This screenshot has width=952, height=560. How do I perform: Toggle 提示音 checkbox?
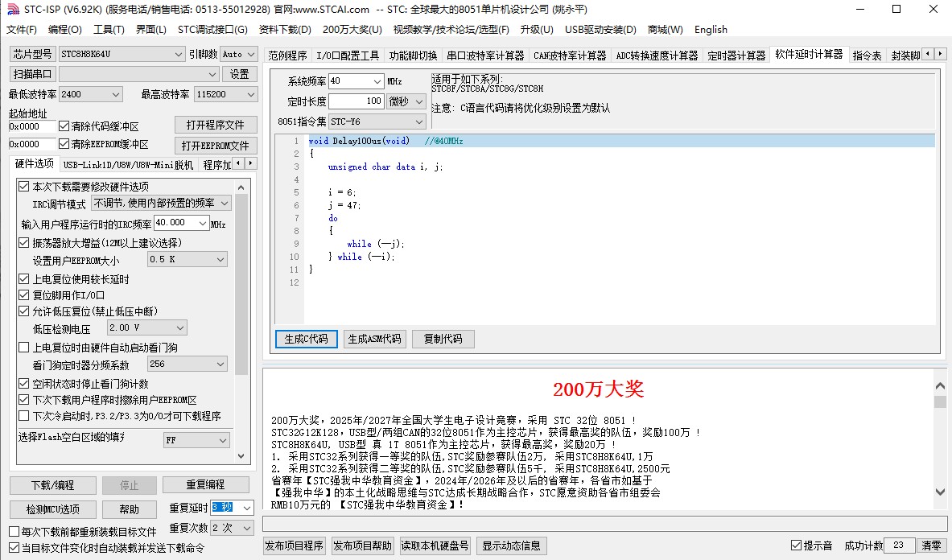796,545
